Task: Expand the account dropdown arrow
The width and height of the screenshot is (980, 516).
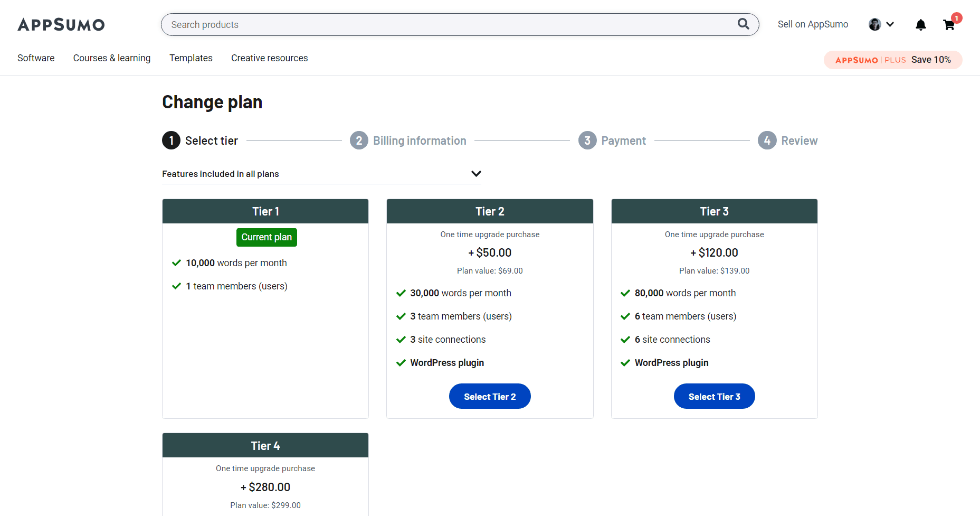Action: (x=890, y=24)
